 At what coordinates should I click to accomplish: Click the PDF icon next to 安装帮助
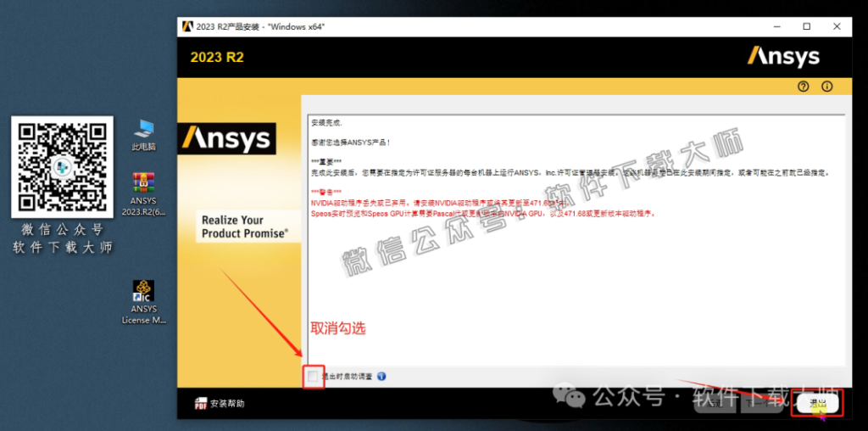(200, 403)
